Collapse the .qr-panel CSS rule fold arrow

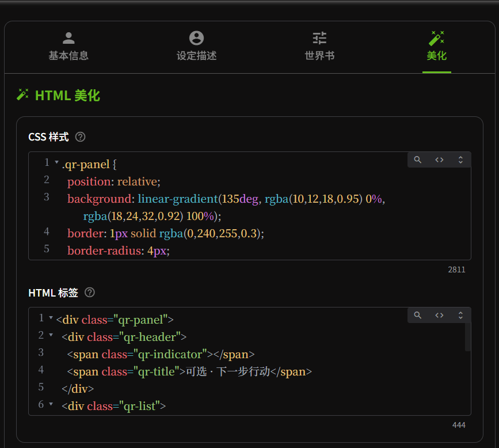pyautogui.click(x=56, y=163)
